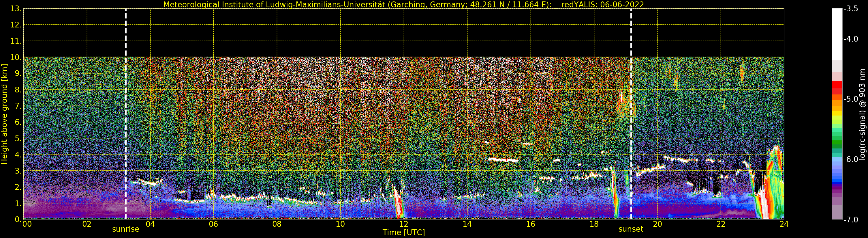Click the 'sunrise' label under the time axis
The height and width of the screenshot is (238, 868).
(126, 229)
